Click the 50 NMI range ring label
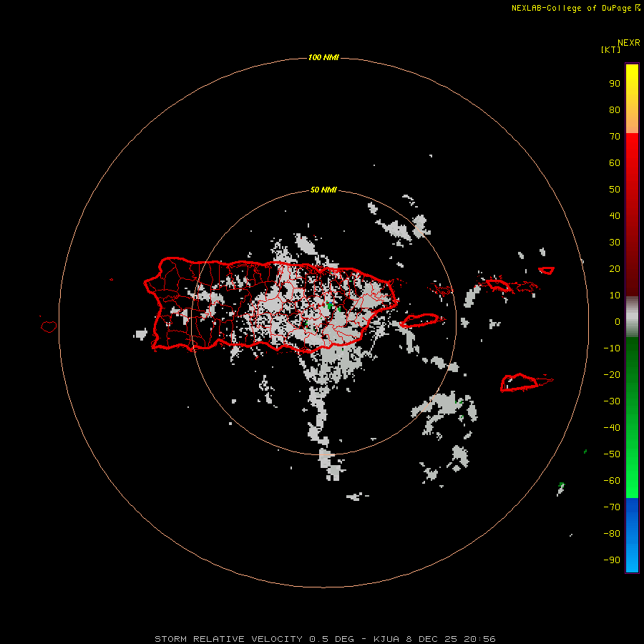This screenshot has height=644, width=644. pos(323,190)
